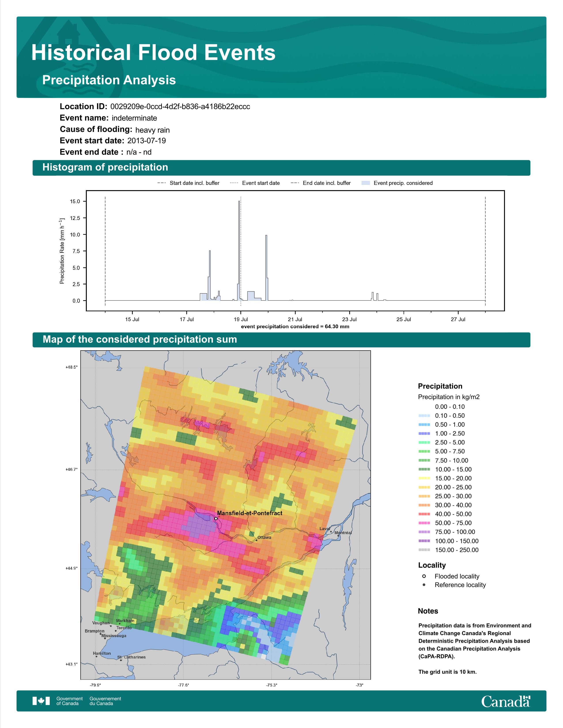Select the Map of considered precipitation sum header
Image resolution: width=563 pixels, height=728 pixels.
click(x=281, y=340)
